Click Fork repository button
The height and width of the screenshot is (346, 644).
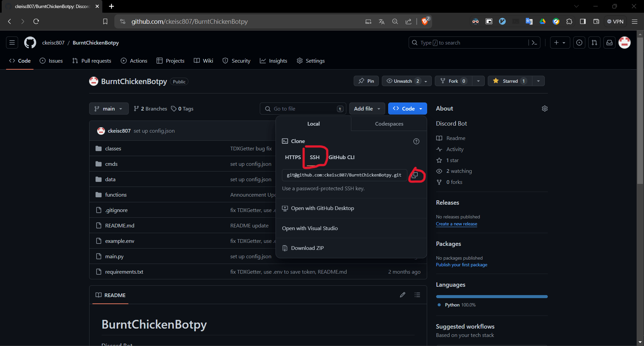click(x=454, y=81)
